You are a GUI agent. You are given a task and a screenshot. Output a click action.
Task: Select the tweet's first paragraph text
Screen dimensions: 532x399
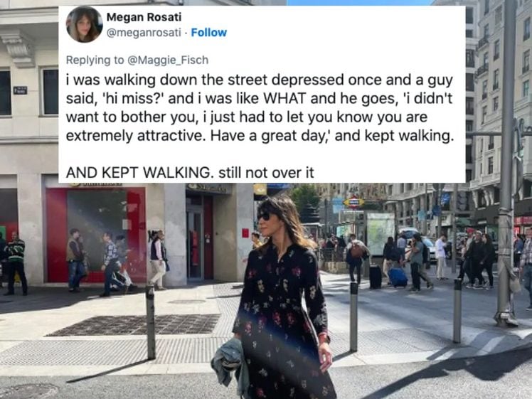tap(260, 107)
